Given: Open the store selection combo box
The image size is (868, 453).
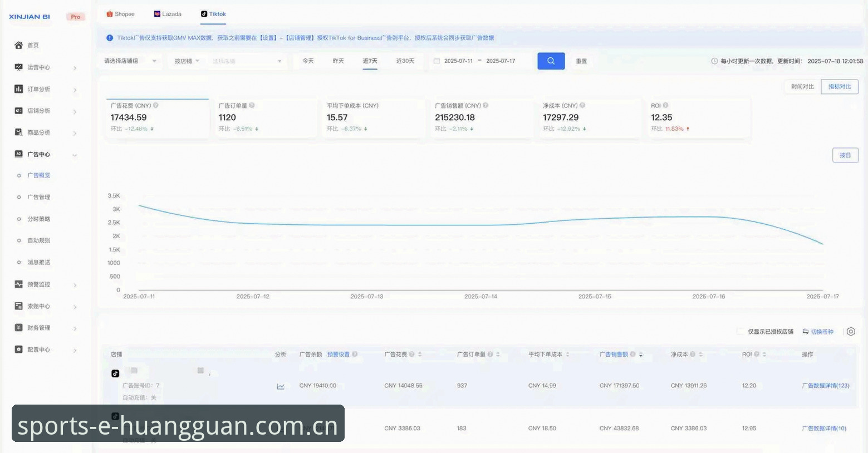Looking at the screenshot, I should (247, 61).
